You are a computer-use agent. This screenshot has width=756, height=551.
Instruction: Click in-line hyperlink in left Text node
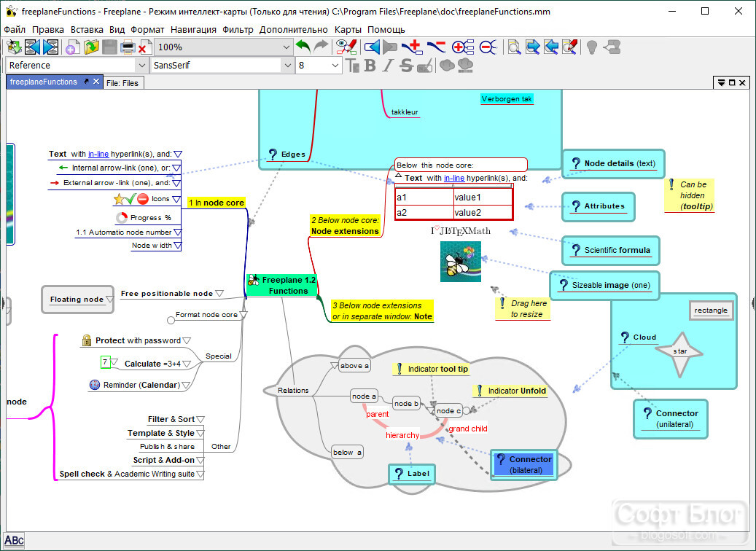pos(98,155)
